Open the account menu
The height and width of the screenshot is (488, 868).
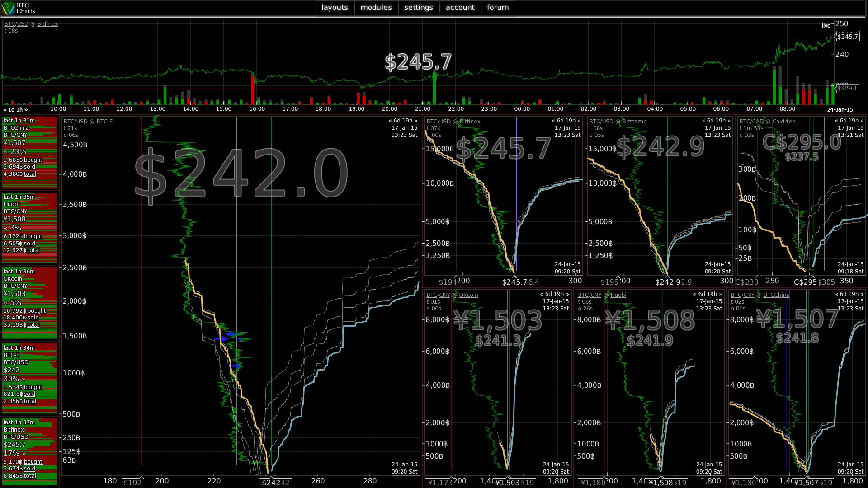[x=460, y=8]
